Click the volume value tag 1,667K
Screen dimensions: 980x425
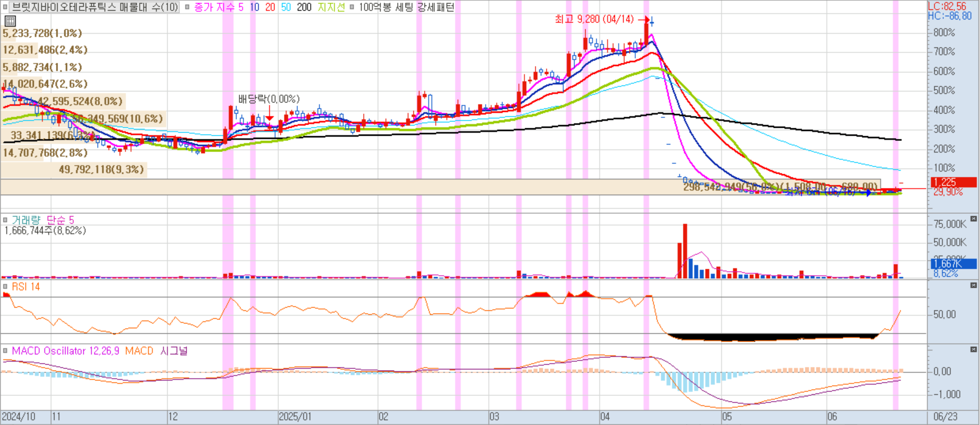pyautogui.click(x=954, y=263)
